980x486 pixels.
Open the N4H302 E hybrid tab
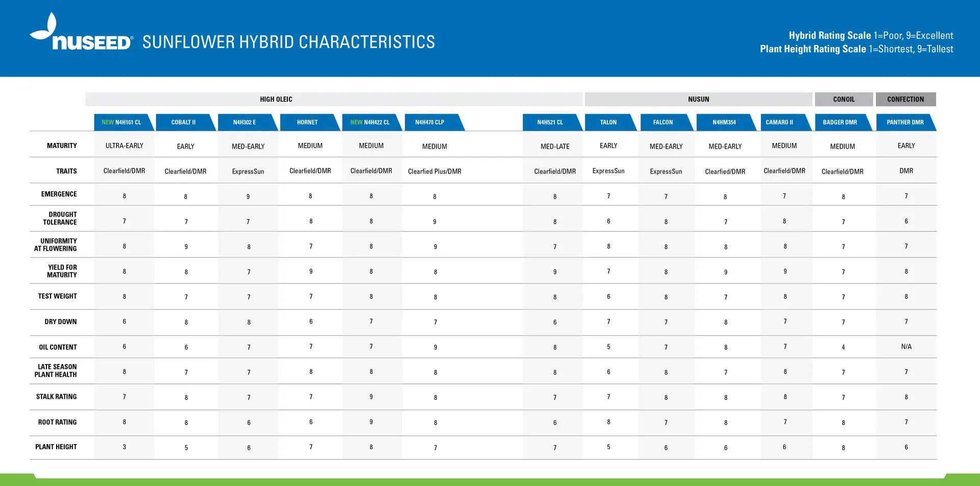coord(244,123)
